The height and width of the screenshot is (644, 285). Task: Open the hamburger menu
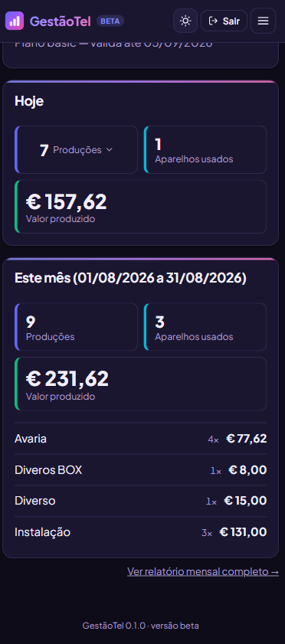[x=264, y=21]
